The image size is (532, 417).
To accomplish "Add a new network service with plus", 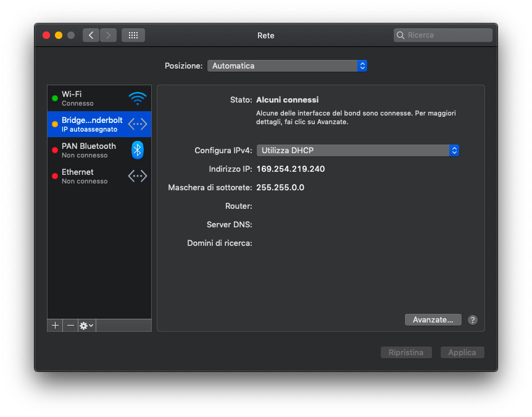I will 55,326.
